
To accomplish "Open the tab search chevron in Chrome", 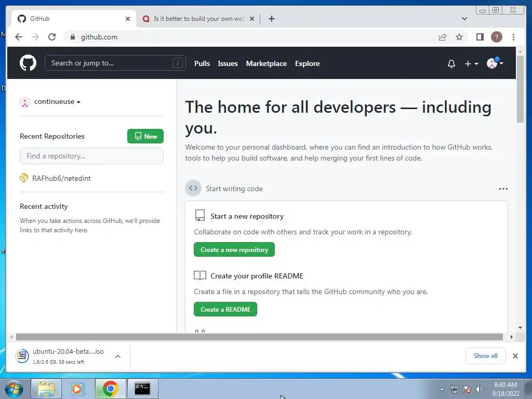I will click(464, 19).
